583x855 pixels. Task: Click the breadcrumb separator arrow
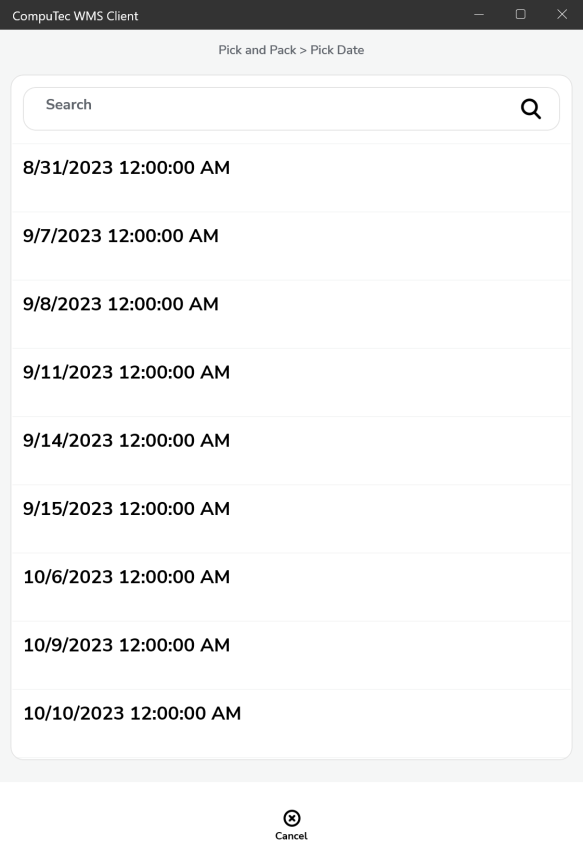pyautogui.click(x=303, y=51)
